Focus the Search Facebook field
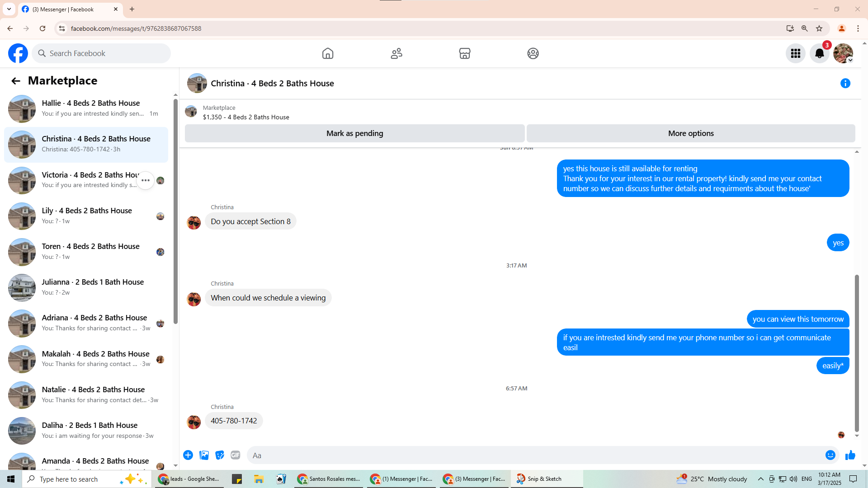868x488 pixels. [x=101, y=53]
